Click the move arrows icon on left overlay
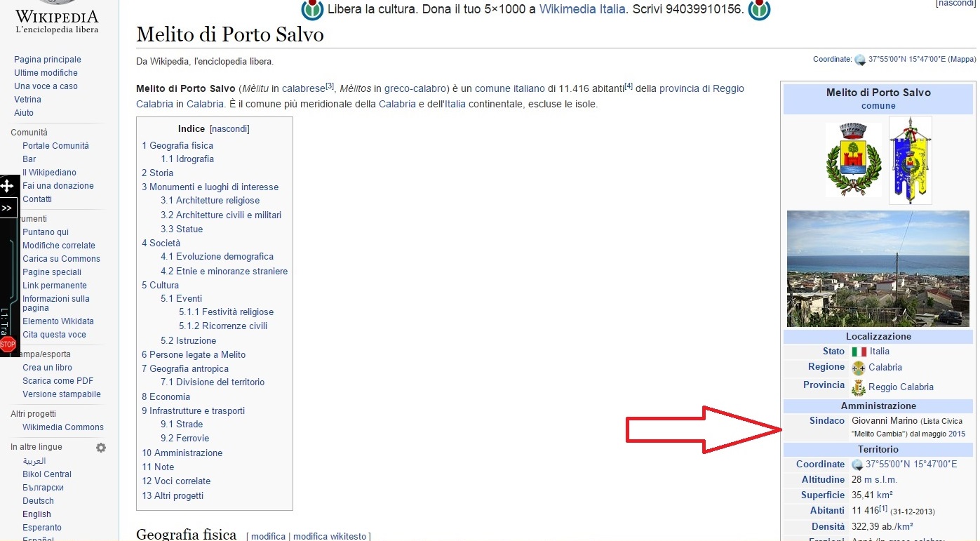The height and width of the screenshot is (541, 980). 7,186
